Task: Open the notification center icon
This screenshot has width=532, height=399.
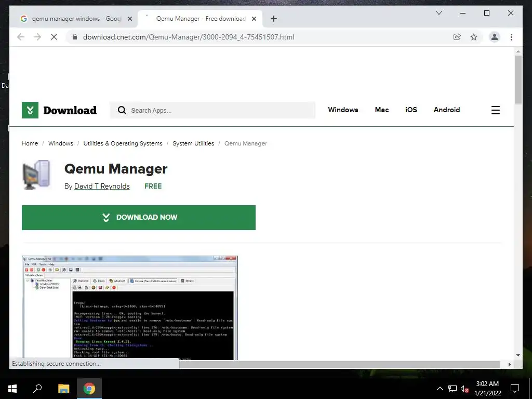Action: click(515, 389)
